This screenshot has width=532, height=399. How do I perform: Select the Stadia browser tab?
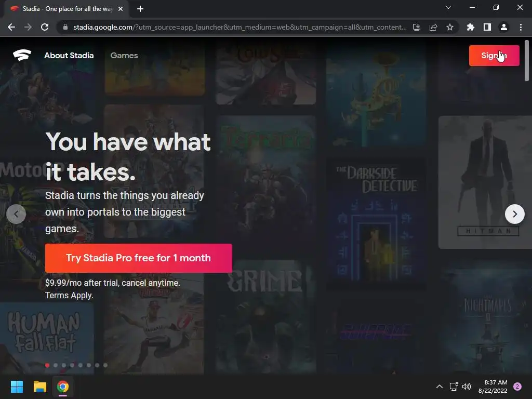point(66,9)
